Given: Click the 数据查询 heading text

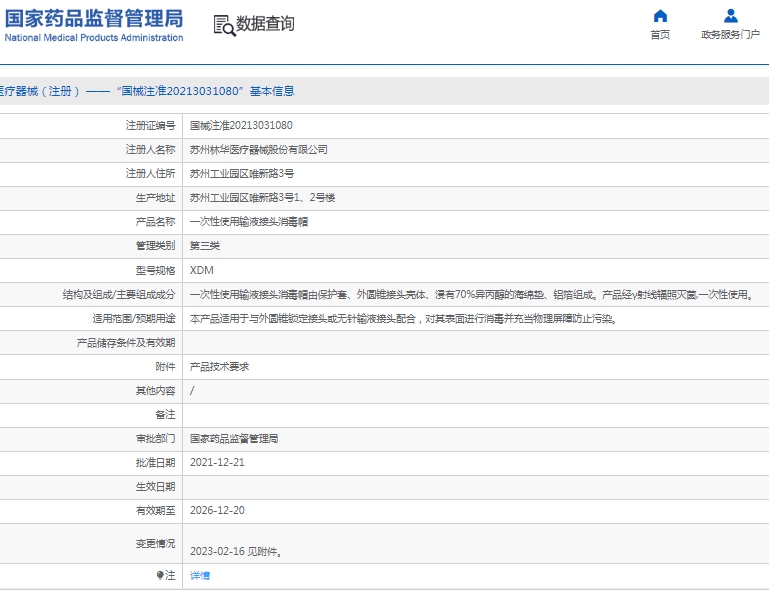Looking at the screenshot, I should tap(265, 24).
